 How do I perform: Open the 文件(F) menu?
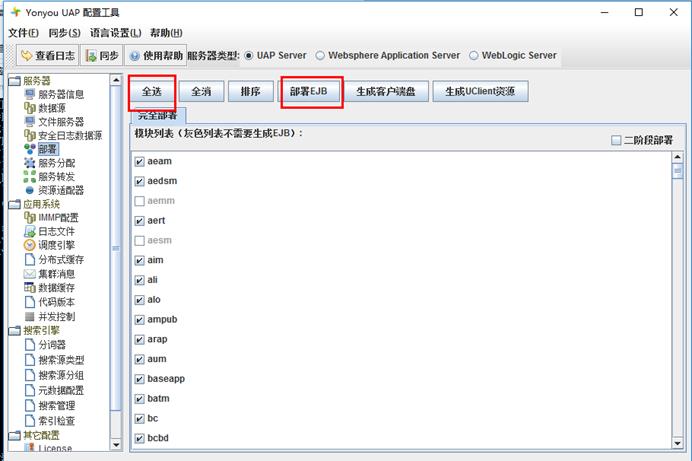23,33
